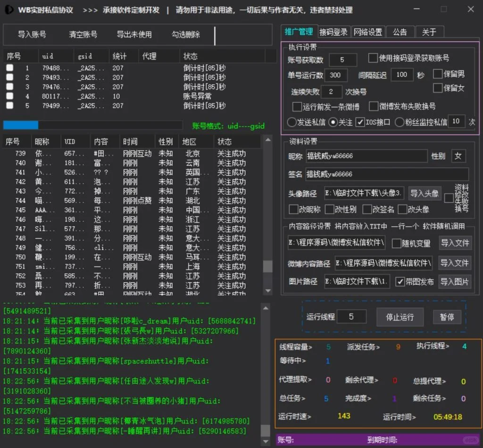Image resolution: width=483 pixels, height=448 pixels.
Task: Click the WB app logo icon
Action: tap(8, 9)
